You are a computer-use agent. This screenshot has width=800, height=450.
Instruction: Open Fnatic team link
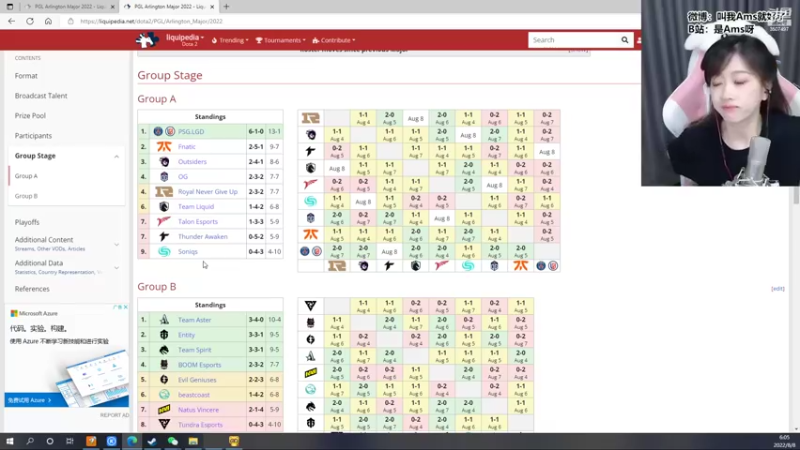(x=187, y=146)
